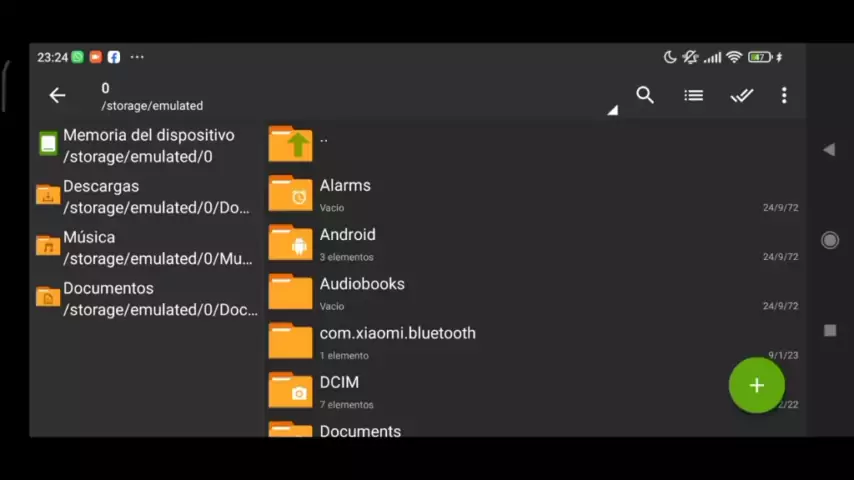Expand the path dropdown triangle

click(612, 110)
